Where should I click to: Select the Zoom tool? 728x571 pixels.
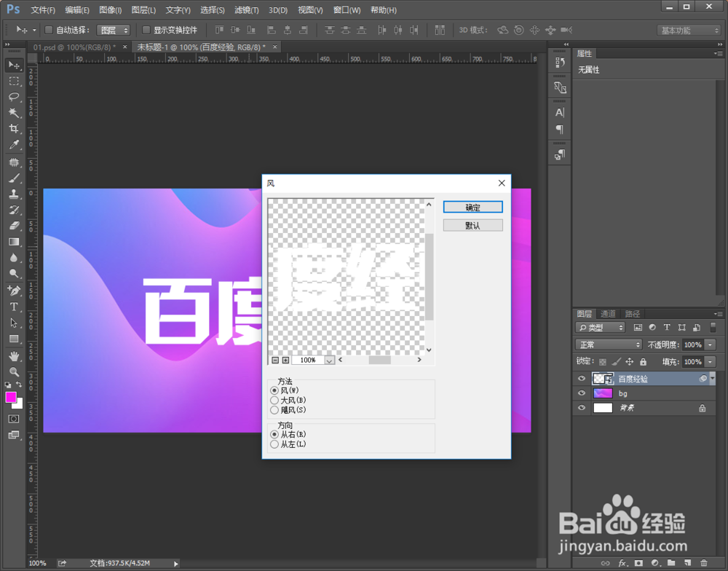point(14,371)
